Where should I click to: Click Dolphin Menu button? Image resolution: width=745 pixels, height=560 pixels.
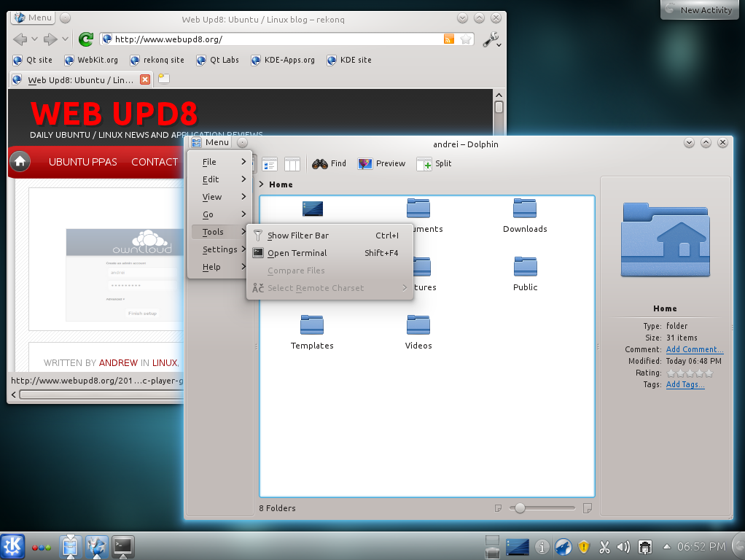click(211, 142)
